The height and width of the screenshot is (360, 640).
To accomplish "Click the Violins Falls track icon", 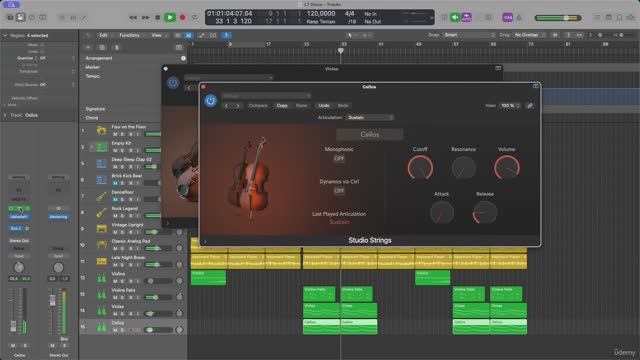I will click(x=101, y=294).
